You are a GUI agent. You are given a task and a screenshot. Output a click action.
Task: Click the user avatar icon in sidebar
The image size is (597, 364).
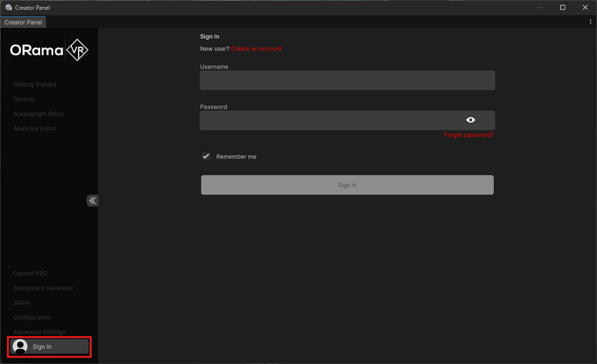tap(20, 346)
